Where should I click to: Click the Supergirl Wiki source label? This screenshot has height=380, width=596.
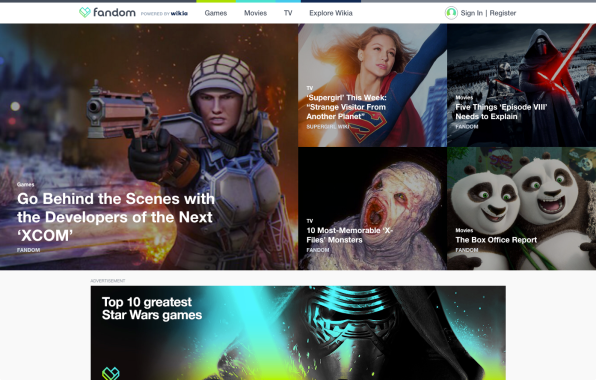click(328, 127)
